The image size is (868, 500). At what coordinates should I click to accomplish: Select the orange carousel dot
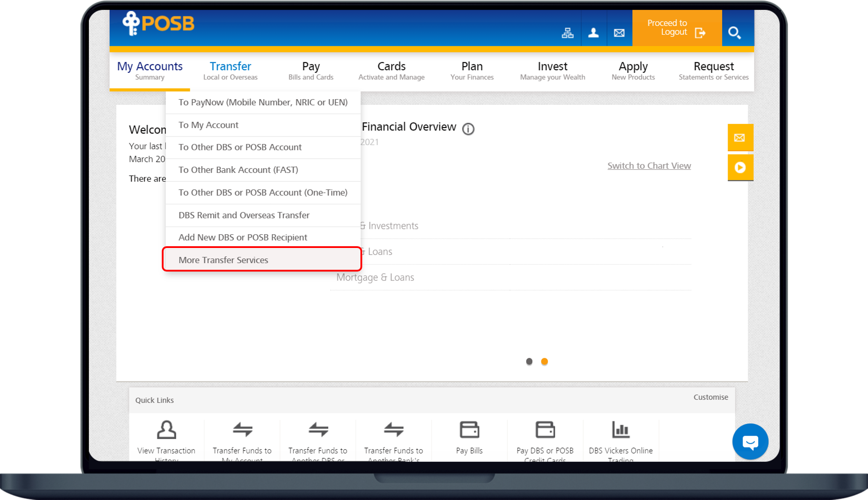coord(544,361)
